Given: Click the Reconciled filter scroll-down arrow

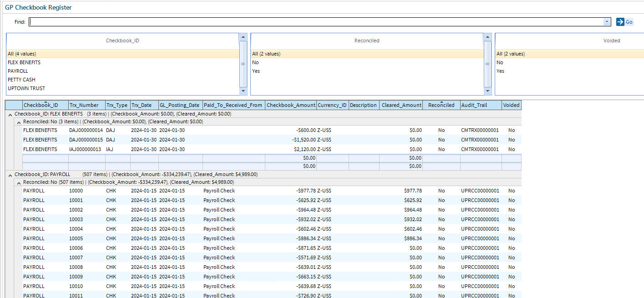Looking at the screenshot, I should [487, 91].
